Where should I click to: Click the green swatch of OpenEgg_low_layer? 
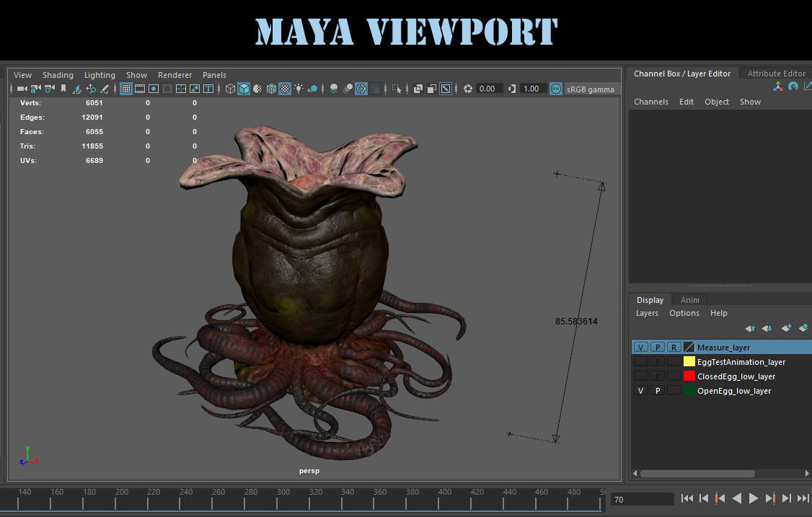pyautogui.click(x=689, y=391)
